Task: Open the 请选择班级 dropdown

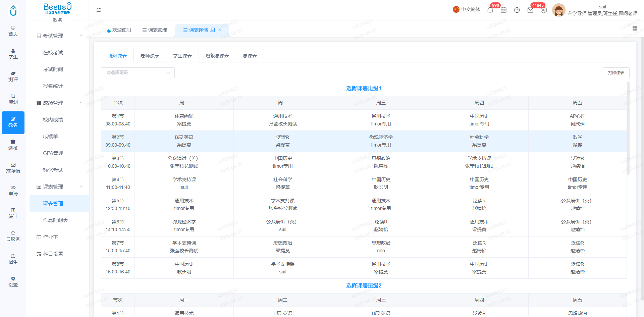Action: point(138,73)
